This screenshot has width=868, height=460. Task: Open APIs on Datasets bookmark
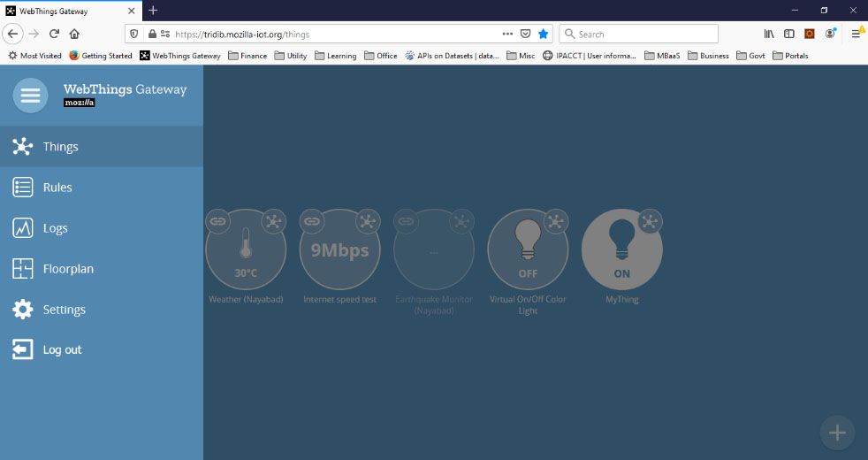click(x=453, y=56)
